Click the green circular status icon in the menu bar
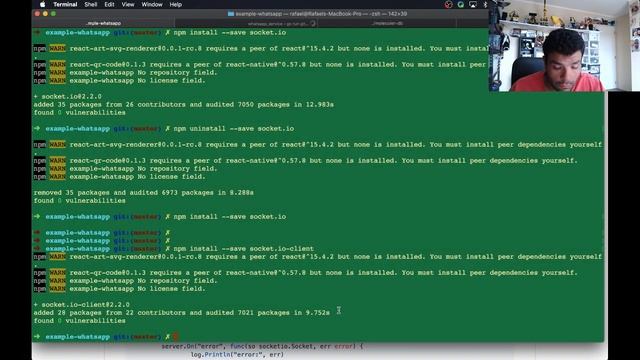The width and height of the screenshot is (640, 360). (x=460, y=4)
